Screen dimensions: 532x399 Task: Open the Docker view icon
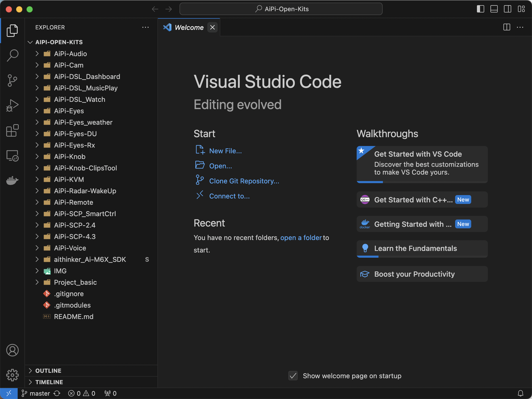pos(12,180)
